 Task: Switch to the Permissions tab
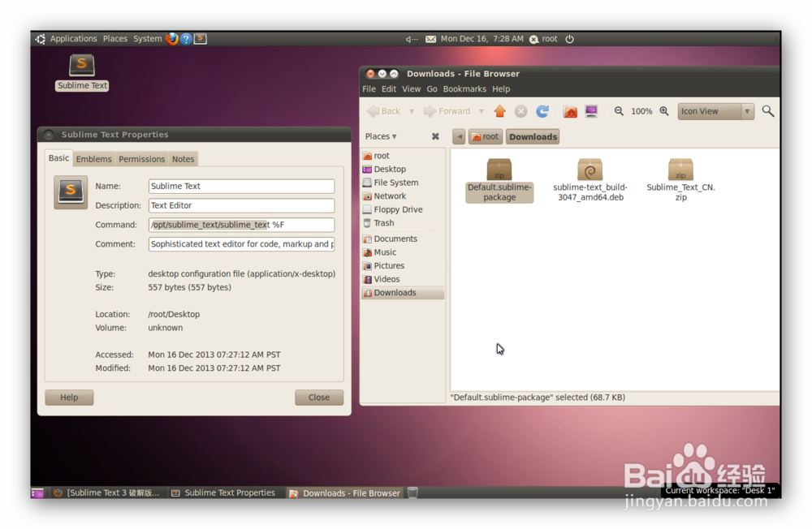click(x=141, y=159)
